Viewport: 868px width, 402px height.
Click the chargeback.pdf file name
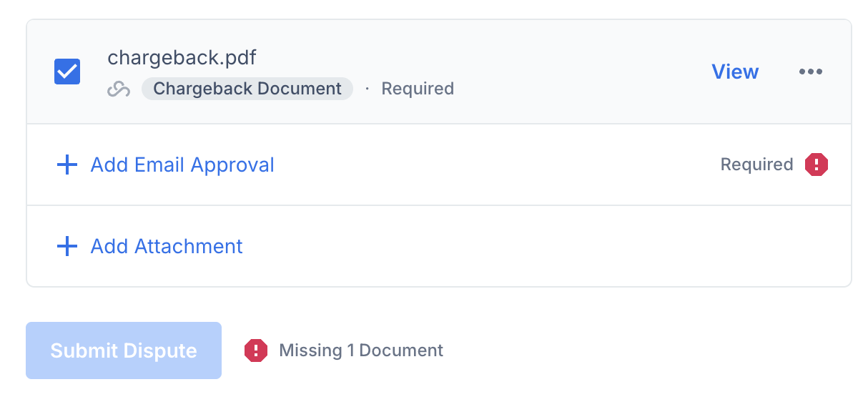point(182,57)
